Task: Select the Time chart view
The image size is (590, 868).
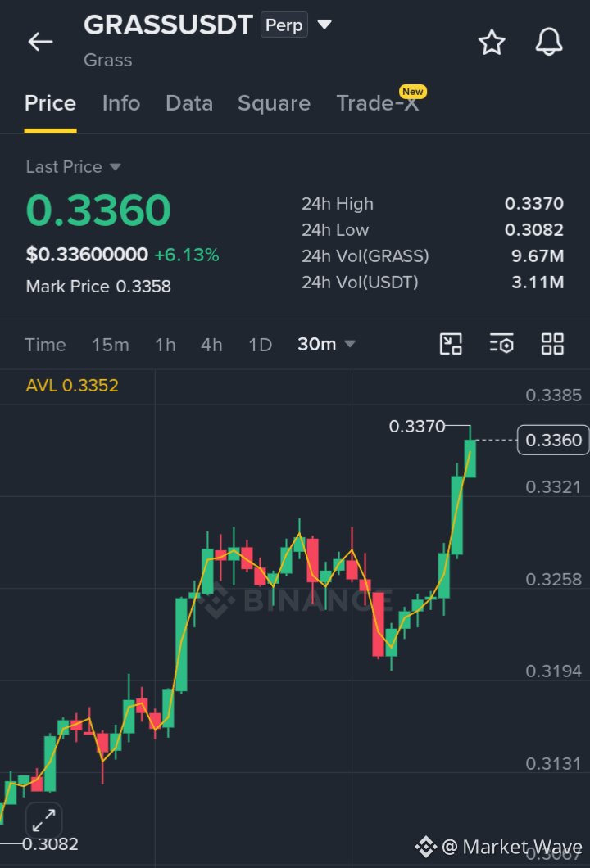Action: click(x=45, y=345)
